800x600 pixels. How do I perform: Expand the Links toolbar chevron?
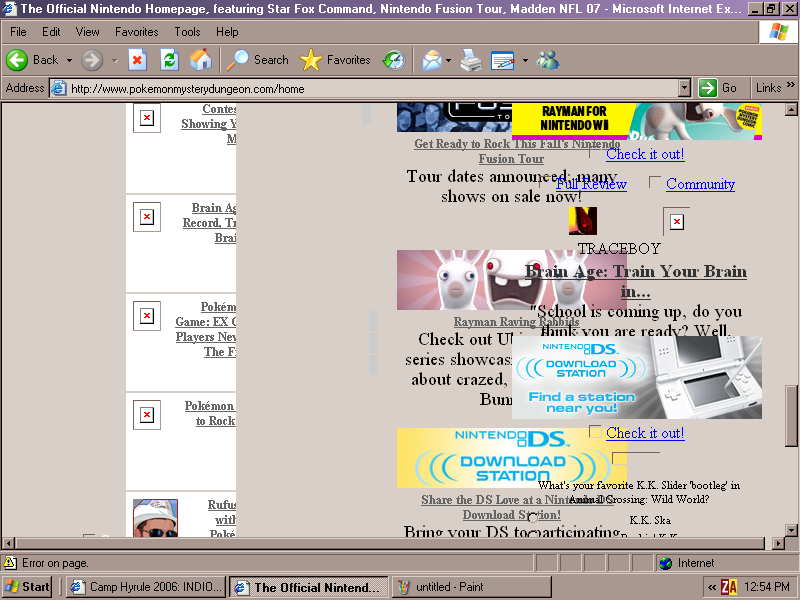click(x=791, y=85)
